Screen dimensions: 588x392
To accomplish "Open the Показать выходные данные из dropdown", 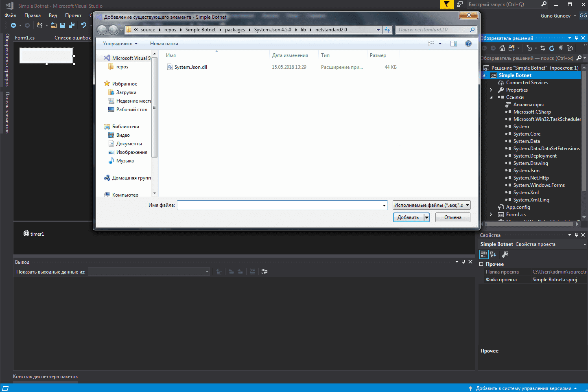I will [149, 272].
